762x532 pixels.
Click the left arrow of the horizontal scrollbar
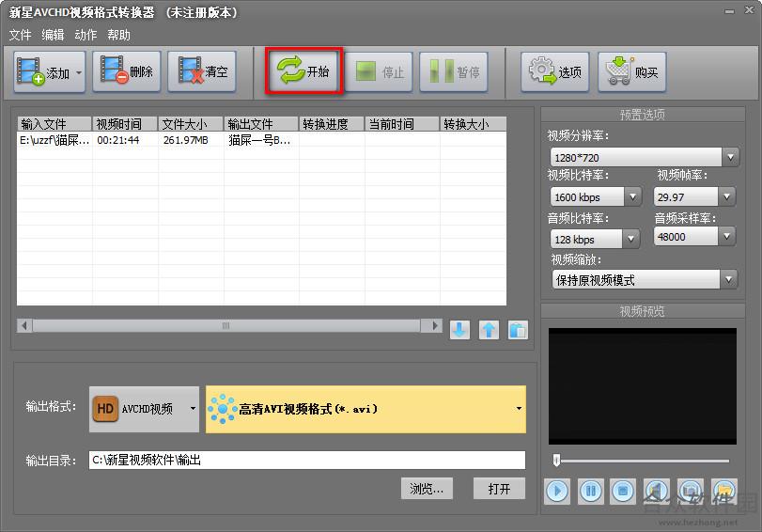tap(24, 325)
